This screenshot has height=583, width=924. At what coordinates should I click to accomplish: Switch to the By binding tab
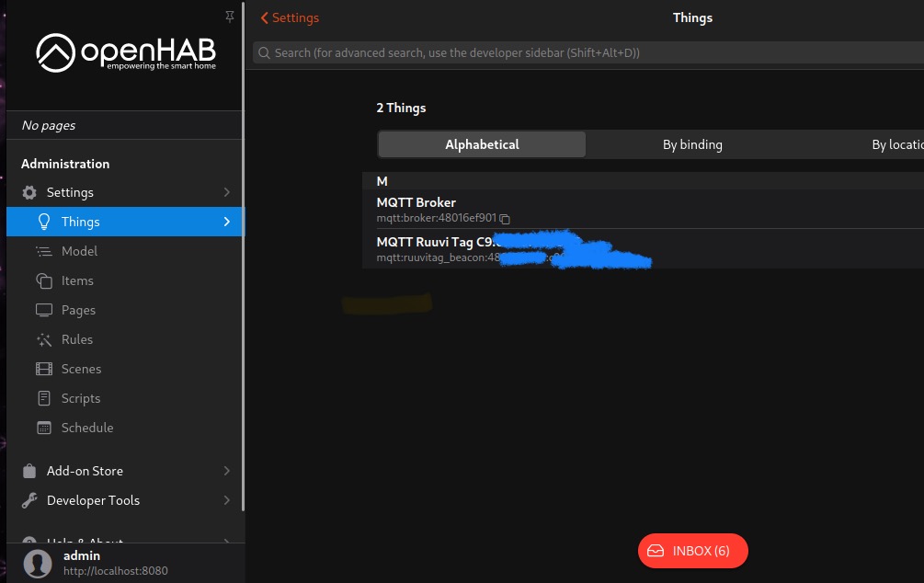point(691,144)
